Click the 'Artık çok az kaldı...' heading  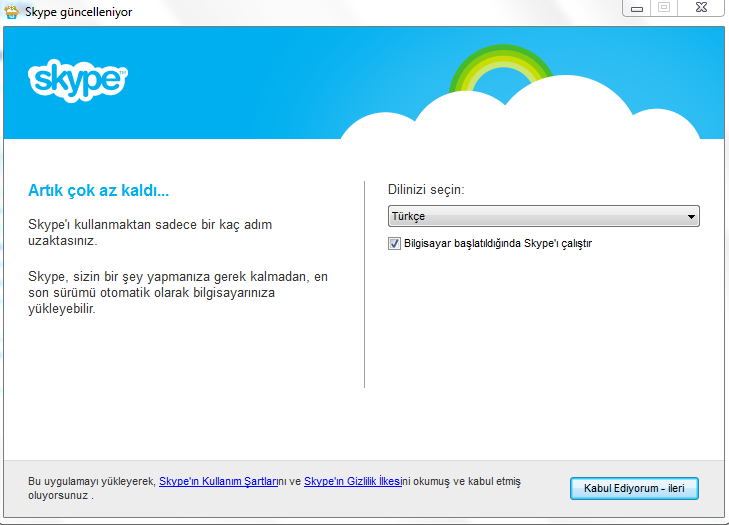coord(99,190)
